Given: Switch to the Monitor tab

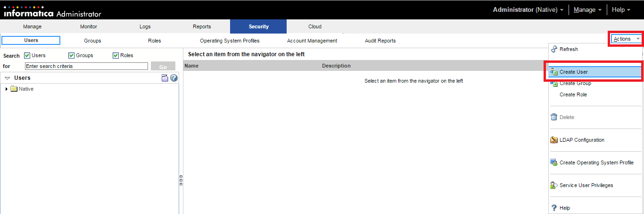Looking at the screenshot, I should pyautogui.click(x=89, y=26).
